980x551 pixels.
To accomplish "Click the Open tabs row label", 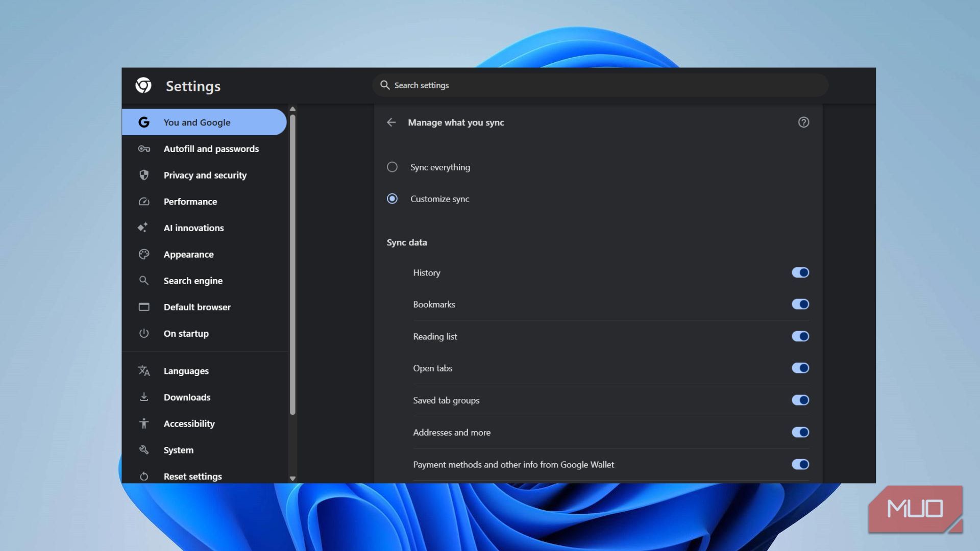I will click(x=432, y=368).
